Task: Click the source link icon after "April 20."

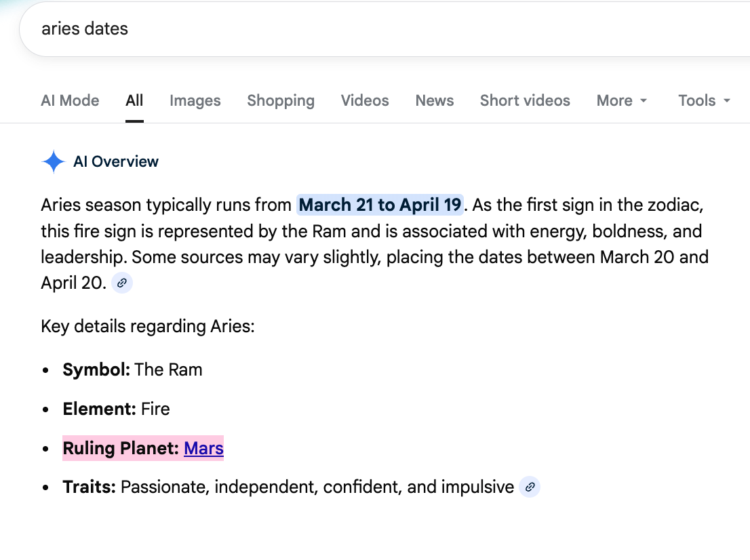Action: [122, 283]
